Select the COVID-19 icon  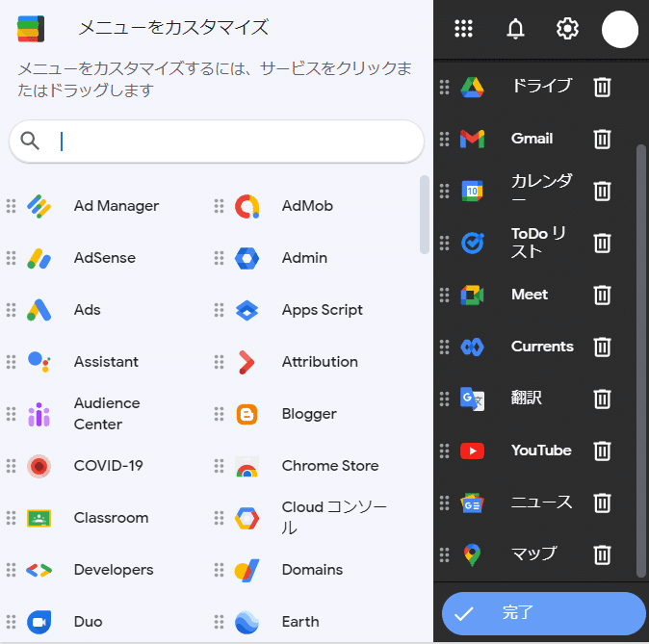point(39,466)
